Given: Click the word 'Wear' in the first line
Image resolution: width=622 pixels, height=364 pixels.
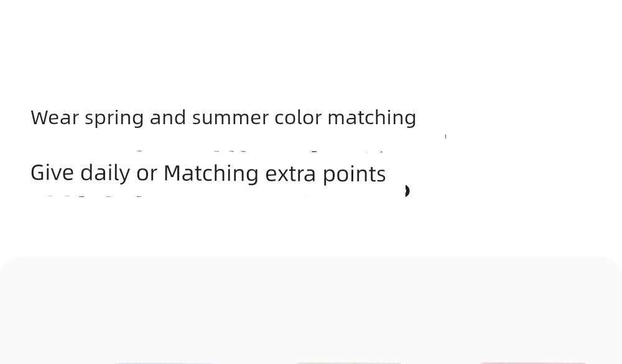Looking at the screenshot, I should coord(55,117).
